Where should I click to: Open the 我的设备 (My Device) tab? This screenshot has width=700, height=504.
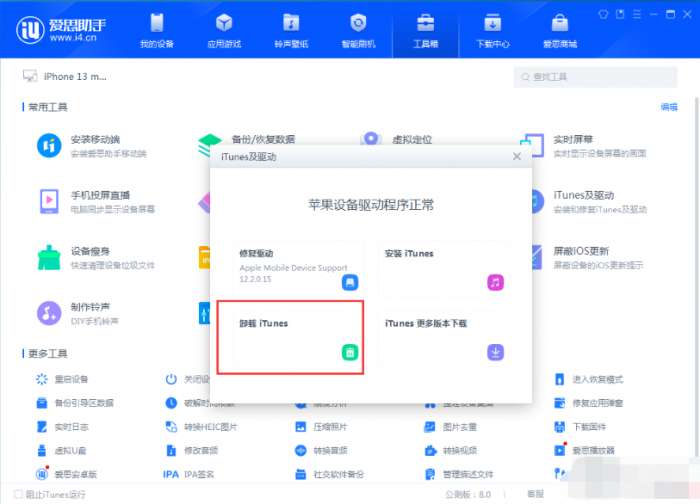pos(157,31)
